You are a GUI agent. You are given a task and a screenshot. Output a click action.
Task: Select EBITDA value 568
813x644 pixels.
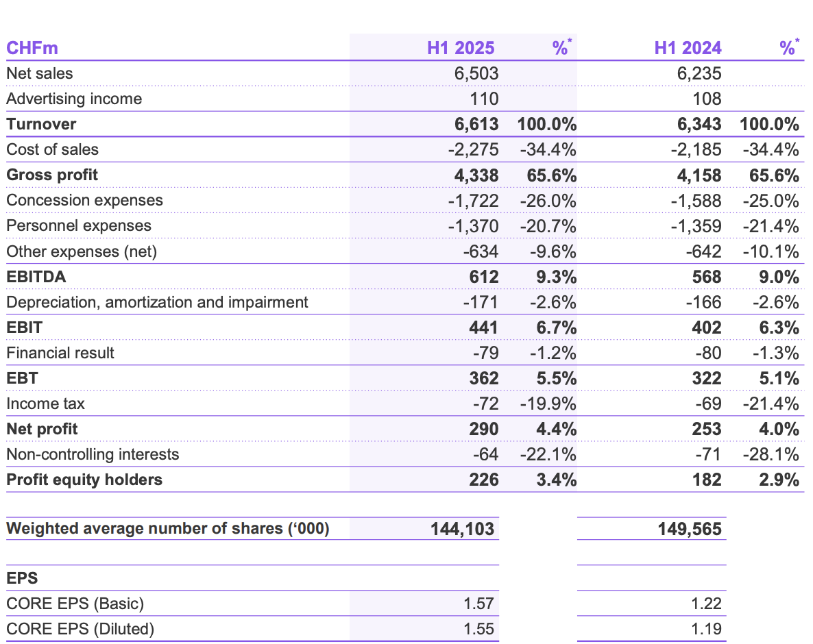[707, 277]
